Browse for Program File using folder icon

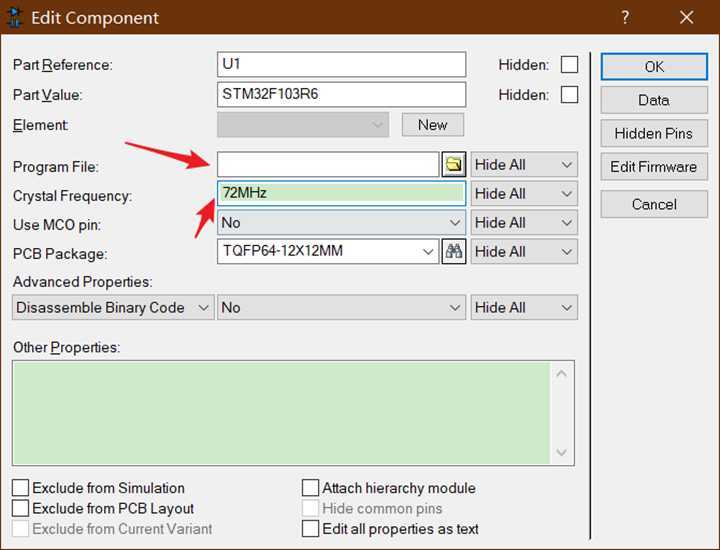coord(454,164)
